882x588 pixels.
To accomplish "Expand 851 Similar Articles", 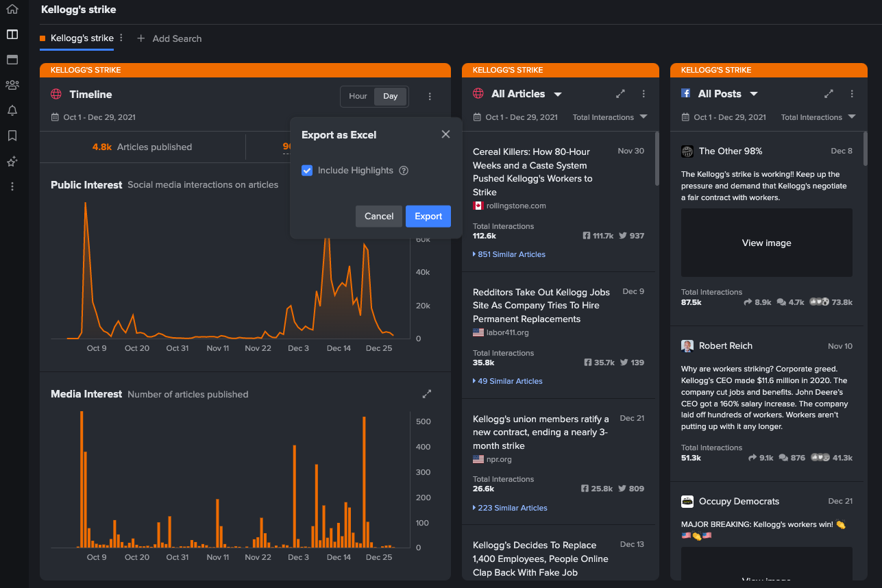I will [x=509, y=254].
